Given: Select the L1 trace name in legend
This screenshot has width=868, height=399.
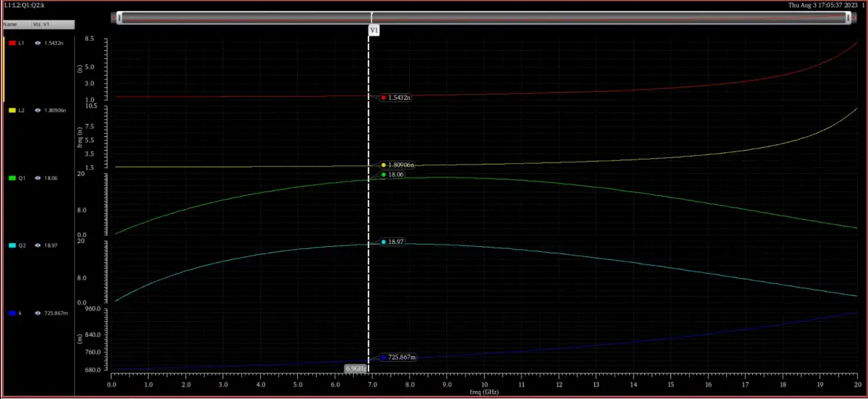Looking at the screenshot, I should click(x=22, y=43).
